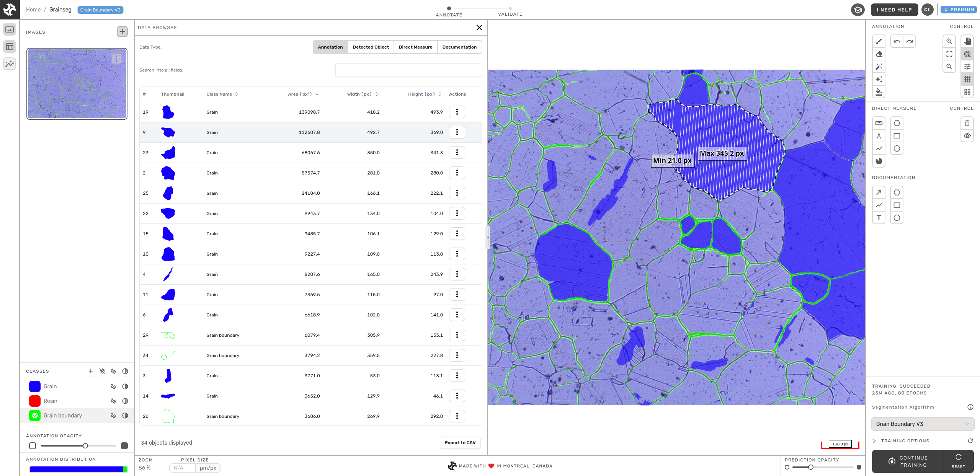980x476 pixels.
Task: Click the Export to CSV button
Action: [460, 443]
